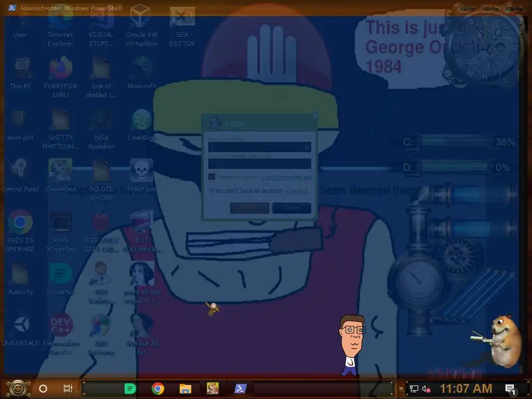Screen dimensions: 532x399
Task: Launch THIS IS SPYWARE Chrome shortcut
Action: coord(20,231)
